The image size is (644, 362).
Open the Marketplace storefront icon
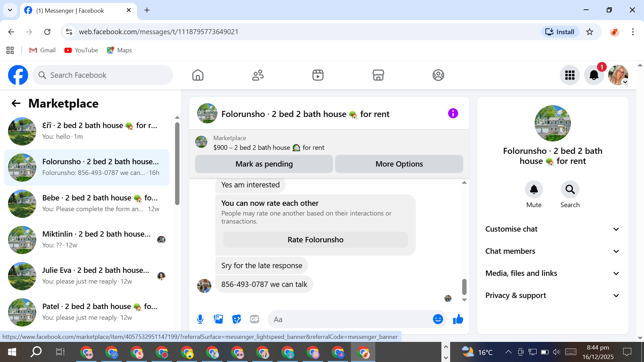click(378, 75)
